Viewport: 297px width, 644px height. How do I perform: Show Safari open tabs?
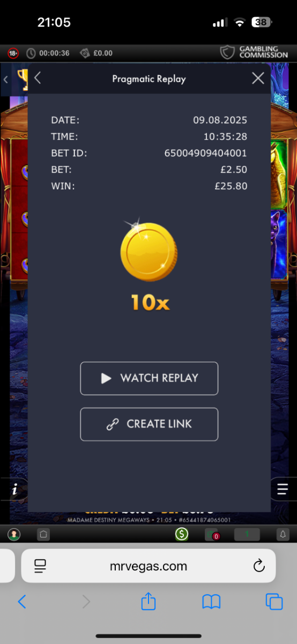(x=274, y=602)
